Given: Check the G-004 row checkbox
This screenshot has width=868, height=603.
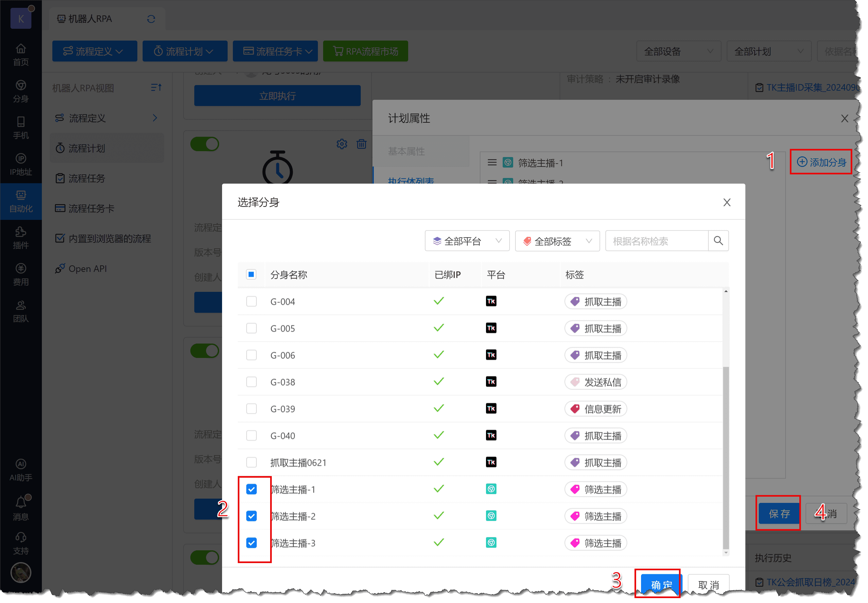Looking at the screenshot, I should [251, 302].
